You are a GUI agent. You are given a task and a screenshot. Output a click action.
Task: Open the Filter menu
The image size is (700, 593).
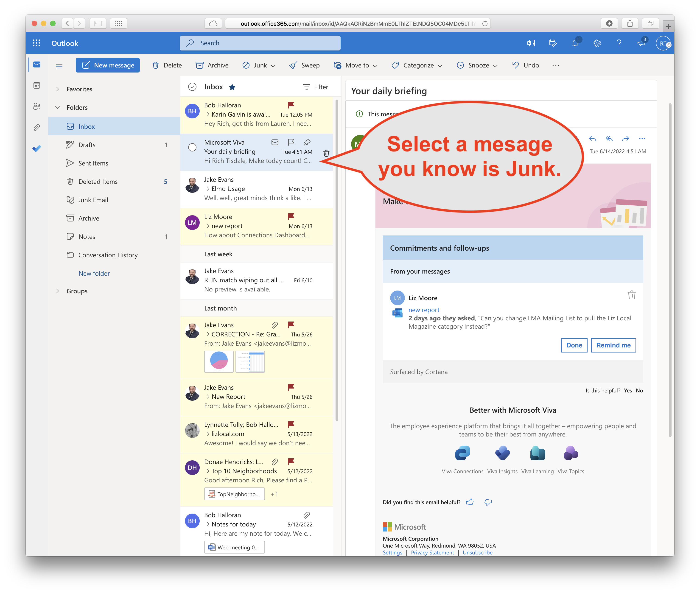(315, 87)
